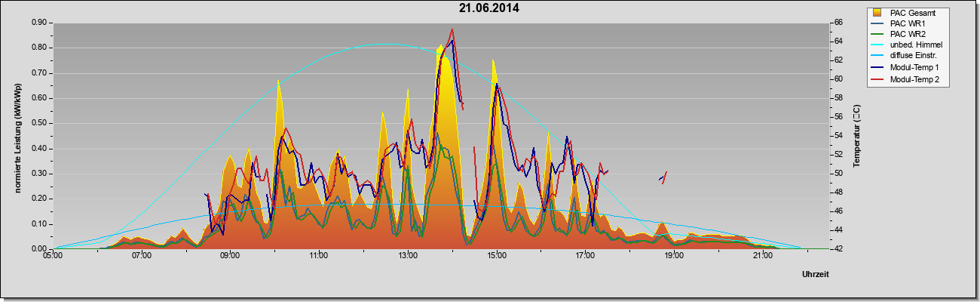Click the Uhrzeit axis label
Viewport: 980px width, 302px height.
(x=816, y=274)
